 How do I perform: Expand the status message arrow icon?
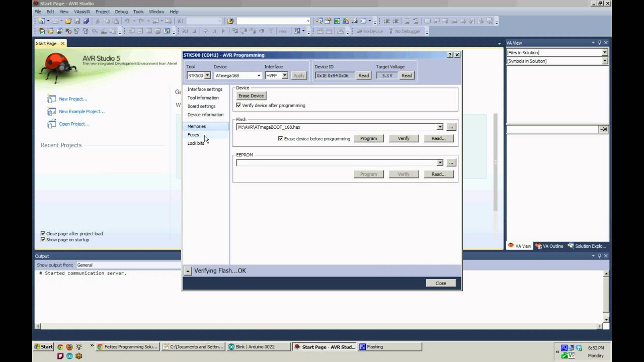188,271
